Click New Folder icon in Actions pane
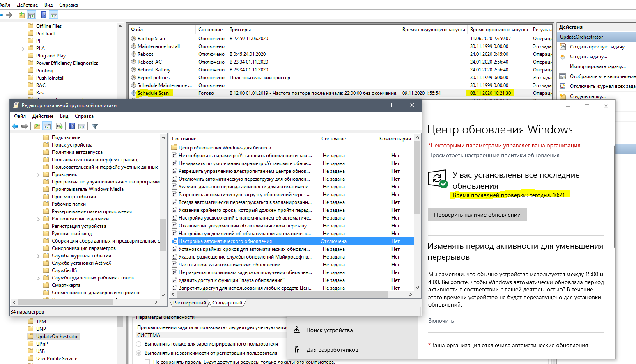Image resolution: width=636 pixels, height=364 pixels. (x=563, y=96)
